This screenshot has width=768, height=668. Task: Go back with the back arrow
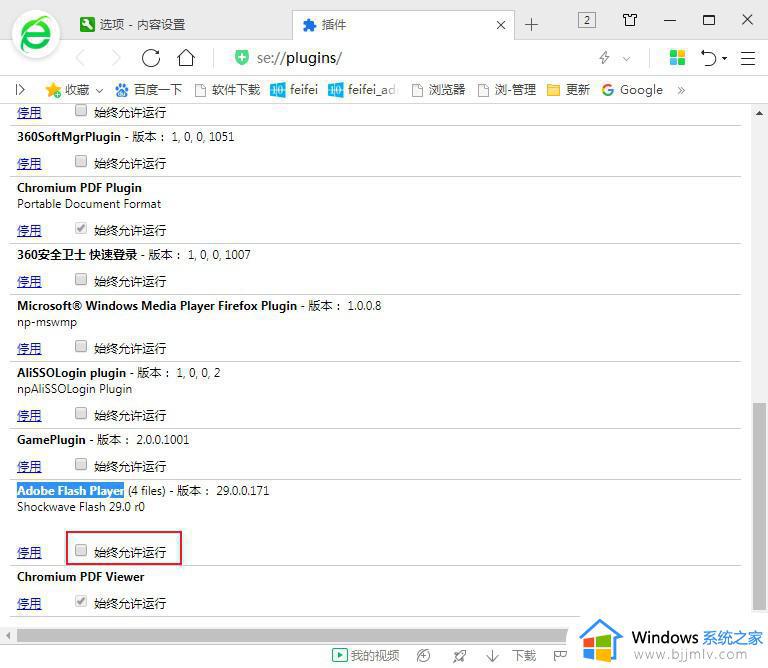[x=81, y=58]
